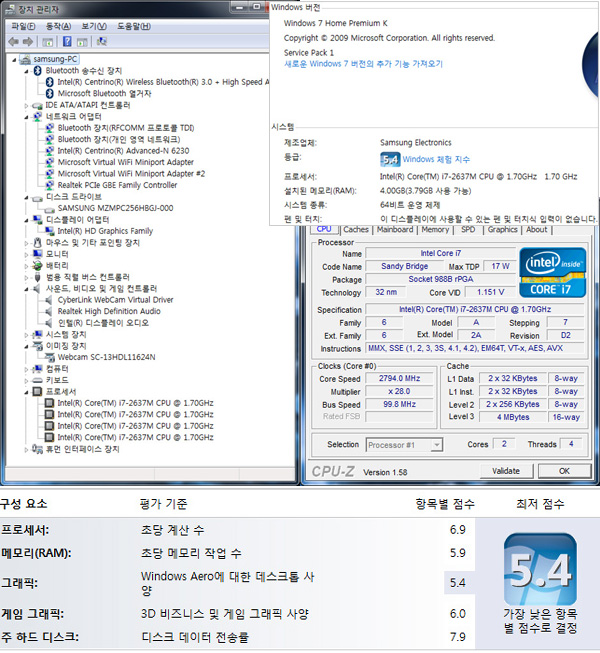Image resolution: width=600 pixels, height=653 pixels.
Task: Click the IDE ATA/ATAPI 컨트롤러 icon
Action: [37, 105]
